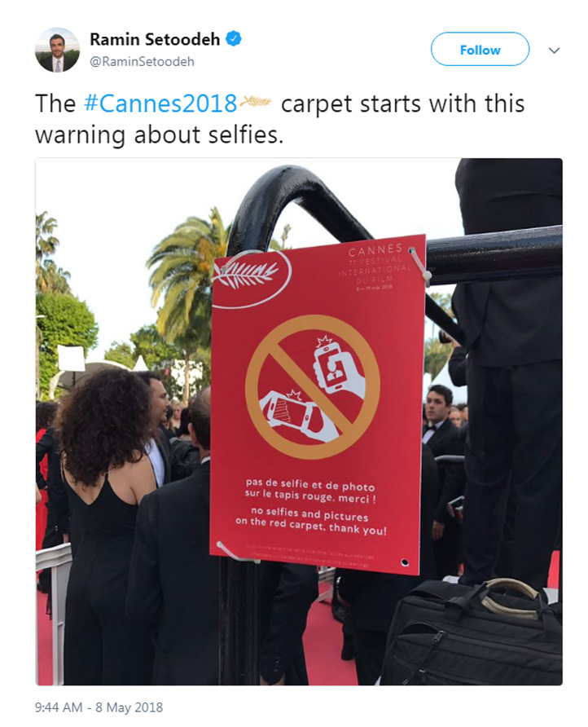Click the Cannes Festival International title text on sign
588x727 pixels.
tap(375, 267)
